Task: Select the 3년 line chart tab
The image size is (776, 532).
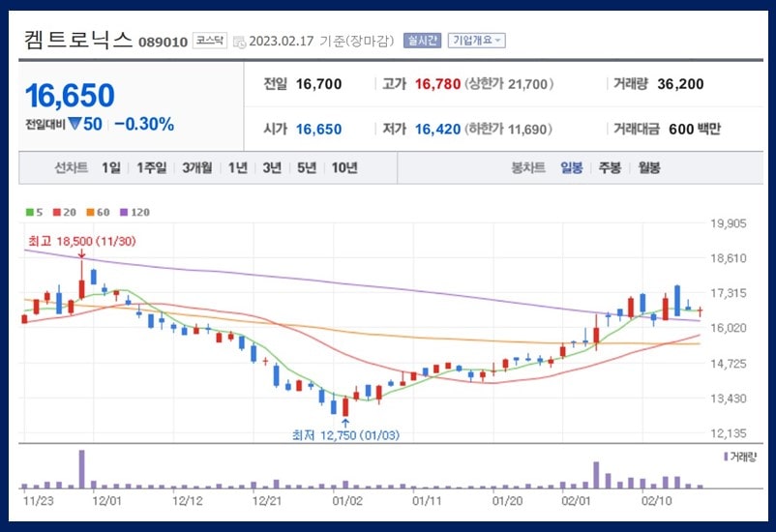Action: pos(272,167)
